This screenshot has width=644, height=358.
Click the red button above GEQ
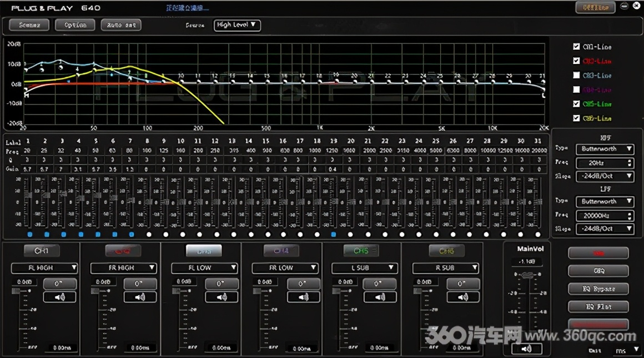click(x=598, y=253)
